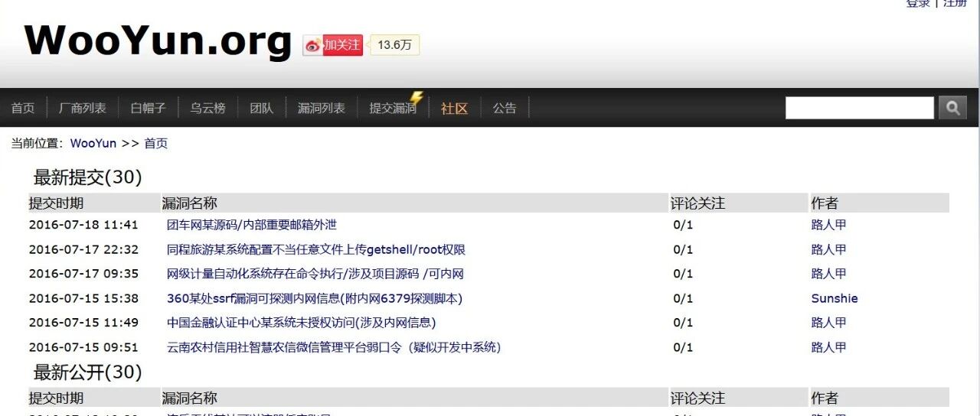980x416 pixels.
Task: Open the 团队 nav item
Action: tap(262, 109)
